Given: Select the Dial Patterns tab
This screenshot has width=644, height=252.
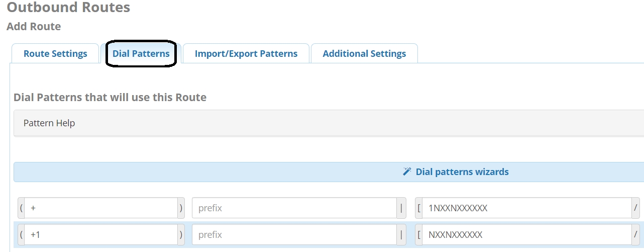Looking at the screenshot, I should [141, 54].
